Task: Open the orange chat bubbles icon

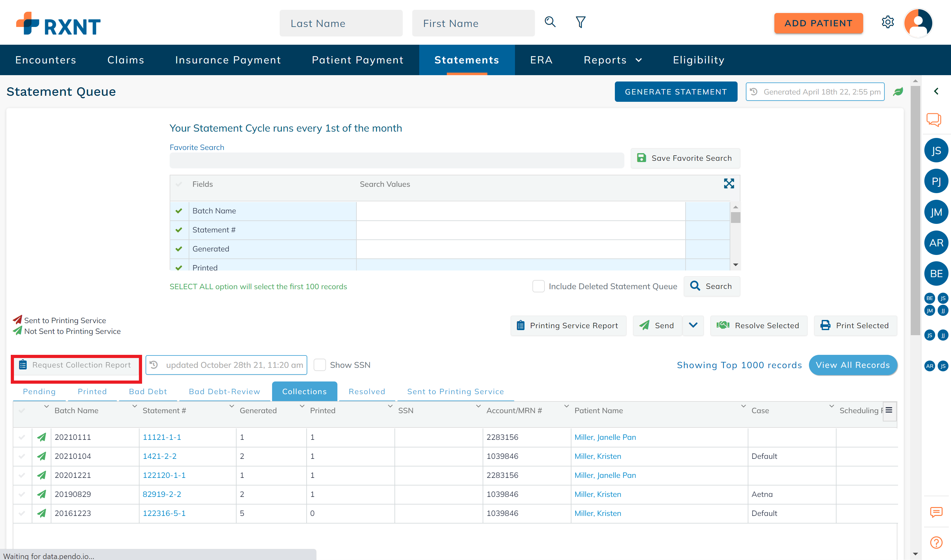Action: tap(934, 120)
